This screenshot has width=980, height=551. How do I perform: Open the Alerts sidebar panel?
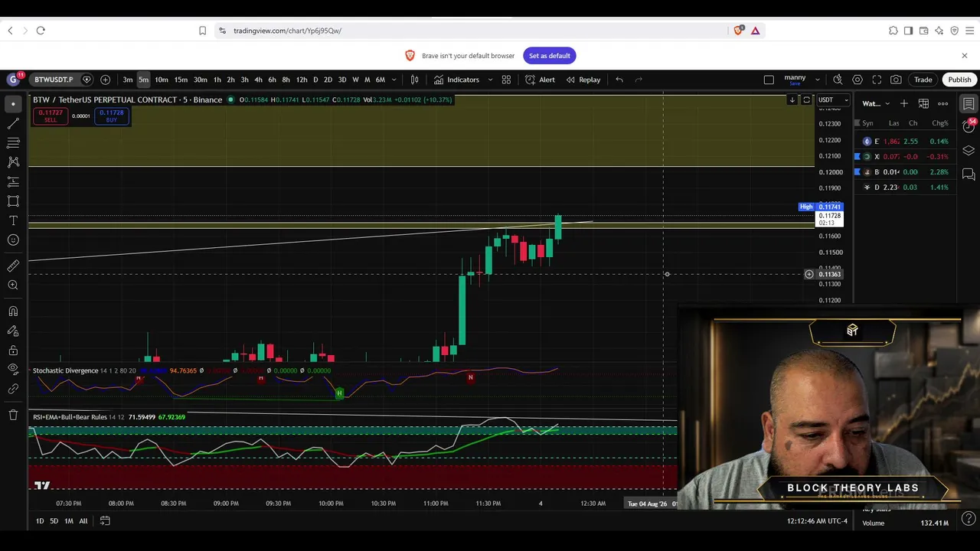point(969,127)
